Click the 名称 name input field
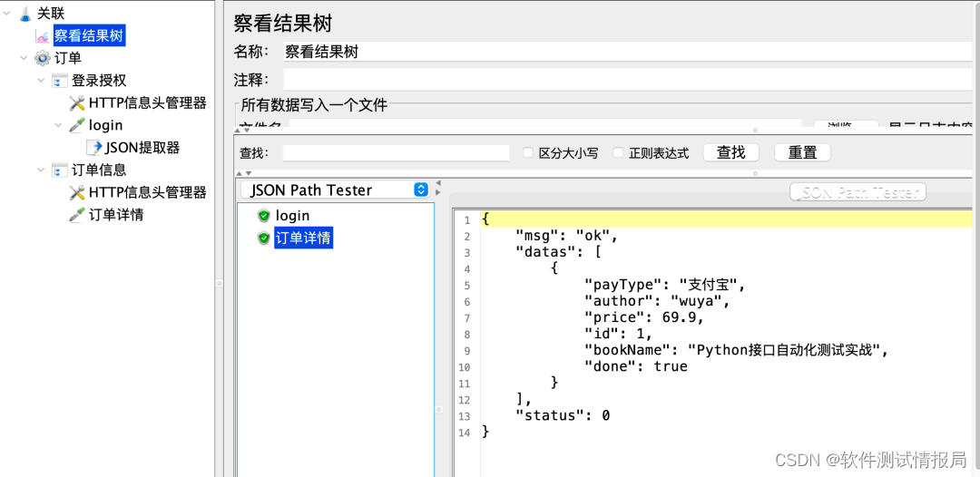This screenshot has width=980, height=477. (x=628, y=51)
